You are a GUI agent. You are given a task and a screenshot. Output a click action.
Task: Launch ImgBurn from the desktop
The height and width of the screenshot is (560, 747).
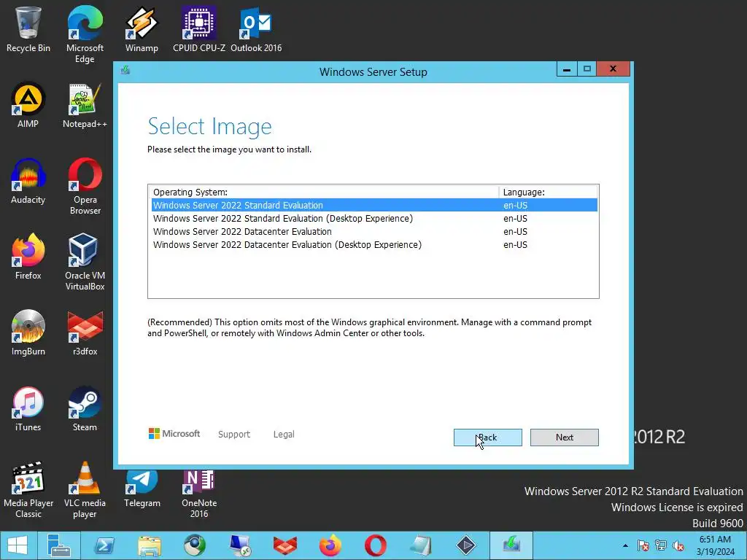coord(28,332)
